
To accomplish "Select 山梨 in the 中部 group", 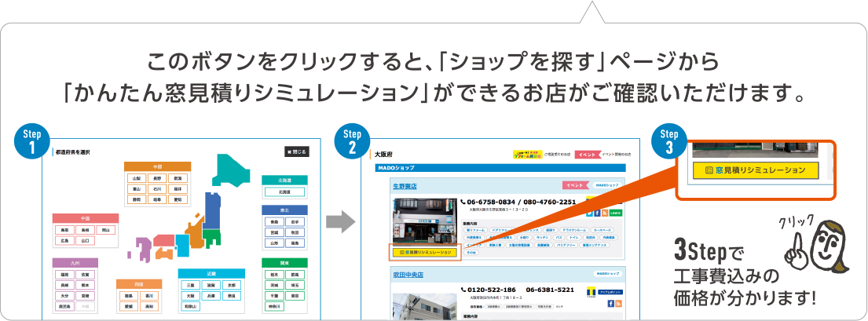I will [x=137, y=178].
